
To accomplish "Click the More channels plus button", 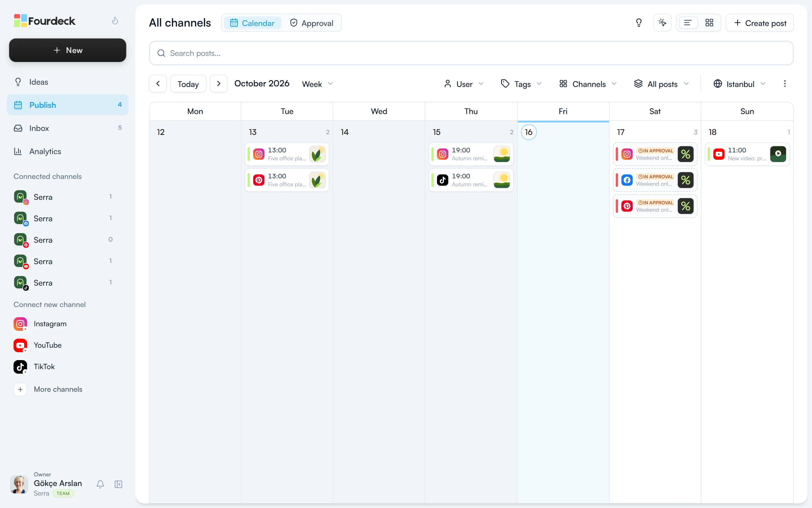I will pyautogui.click(x=21, y=389).
